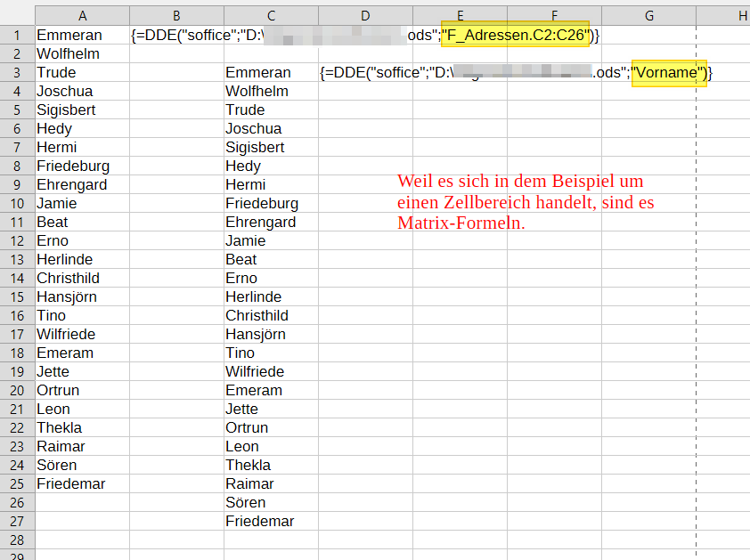Select column E header
Viewport: 750px width, 560px height.
pos(460,16)
